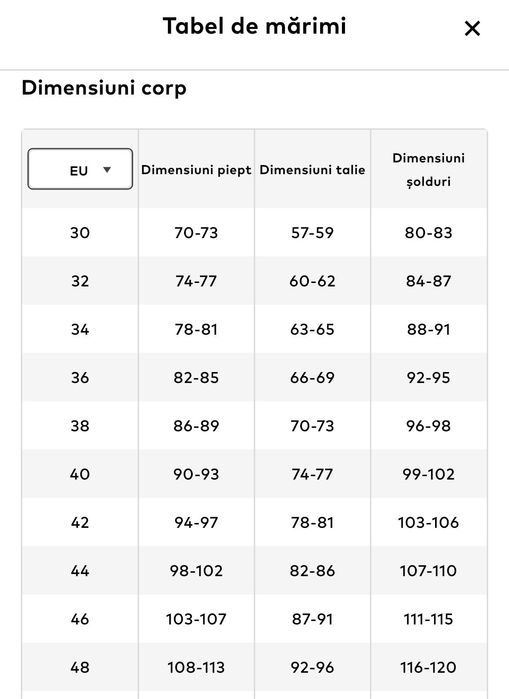Click size 48 row label

(80, 667)
